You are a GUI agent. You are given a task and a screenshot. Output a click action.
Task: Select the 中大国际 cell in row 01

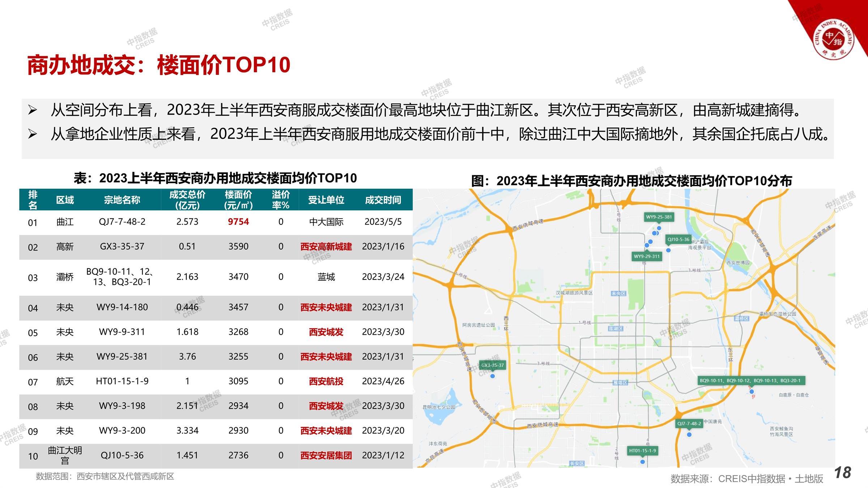326,222
